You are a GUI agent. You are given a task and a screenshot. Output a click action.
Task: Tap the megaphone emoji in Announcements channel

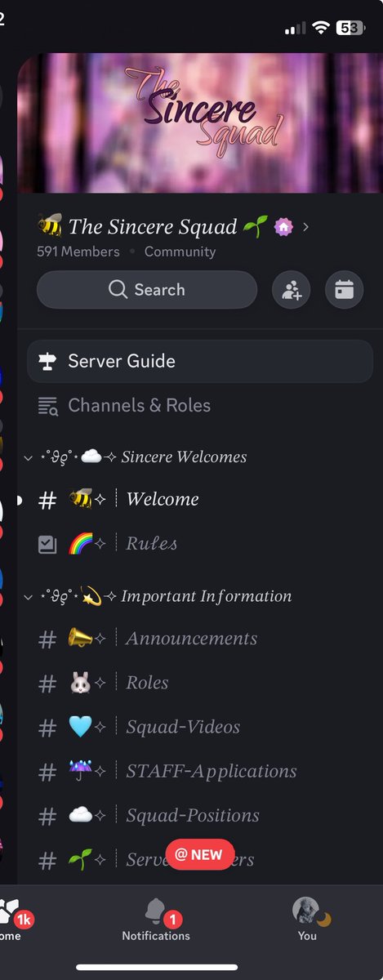[x=80, y=639]
